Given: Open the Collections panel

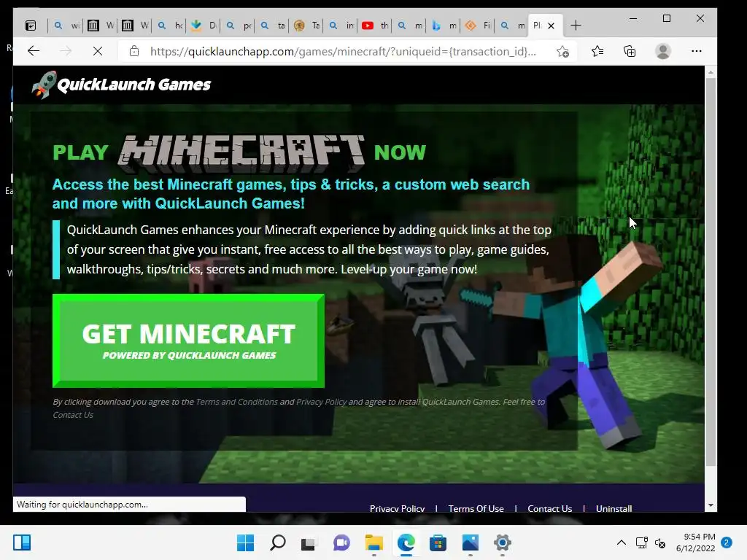Looking at the screenshot, I should (x=630, y=51).
